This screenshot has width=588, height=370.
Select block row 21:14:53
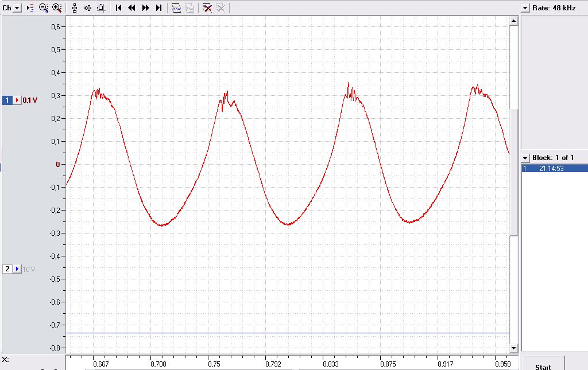pos(554,169)
